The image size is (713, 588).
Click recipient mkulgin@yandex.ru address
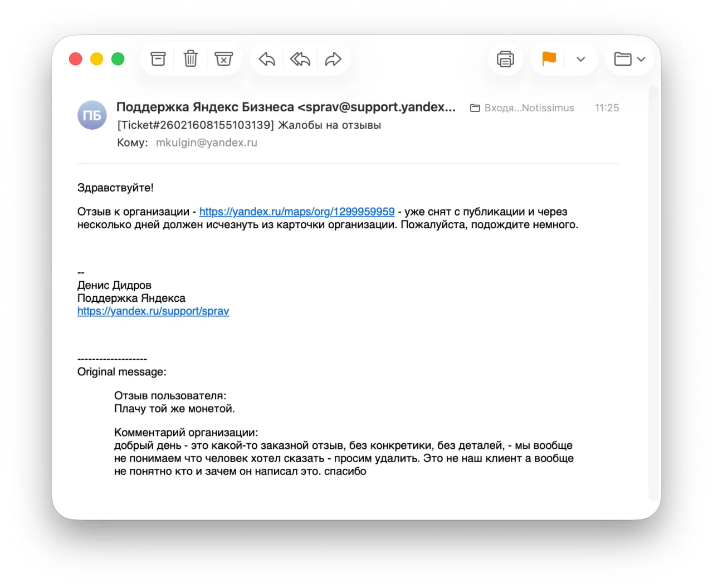(x=206, y=143)
